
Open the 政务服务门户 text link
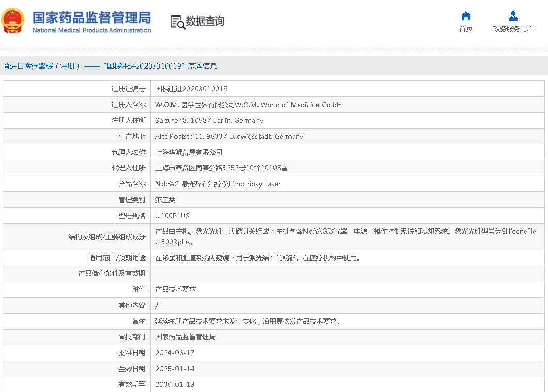[x=513, y=29]
